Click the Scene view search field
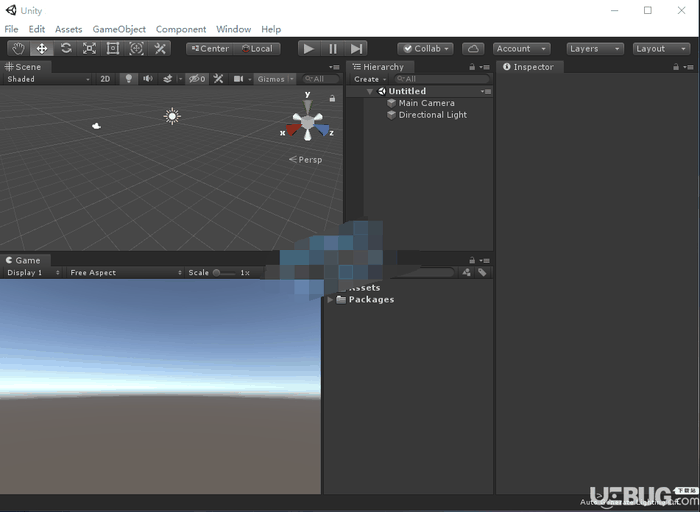Image resolution: width=700 pixels, height=512 pixels. coord(321,79)
